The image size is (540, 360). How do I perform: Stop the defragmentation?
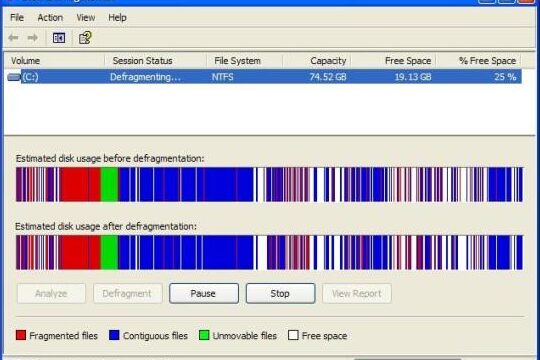point(280,294)
